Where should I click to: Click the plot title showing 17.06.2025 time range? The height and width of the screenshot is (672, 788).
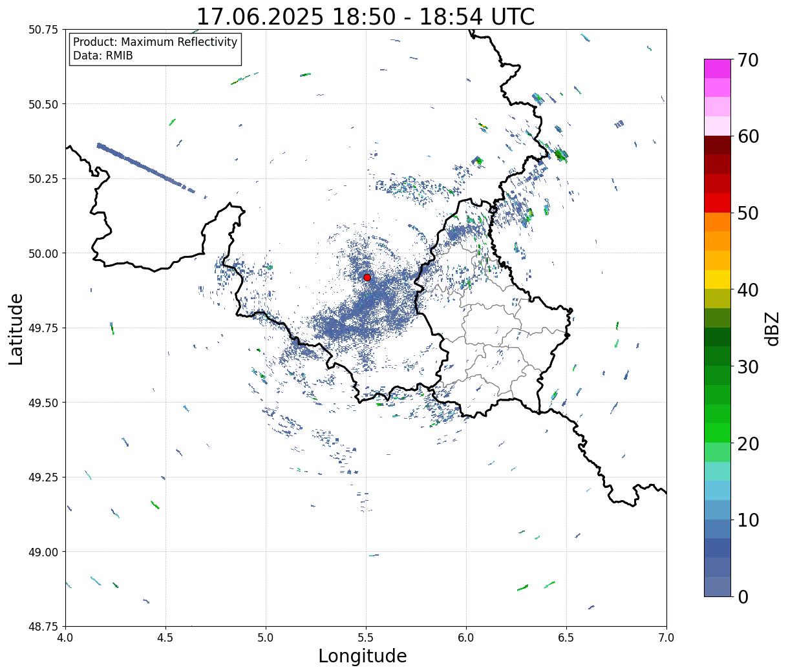coord(365,16)
